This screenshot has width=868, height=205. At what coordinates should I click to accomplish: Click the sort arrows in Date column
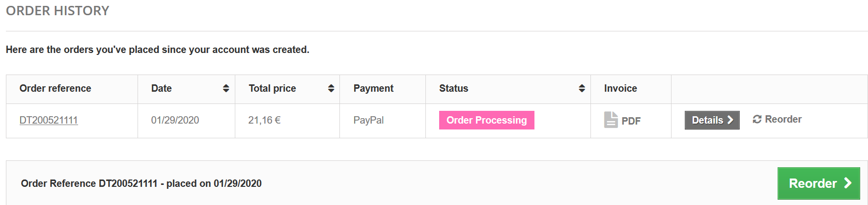click(x=226, y=88)
